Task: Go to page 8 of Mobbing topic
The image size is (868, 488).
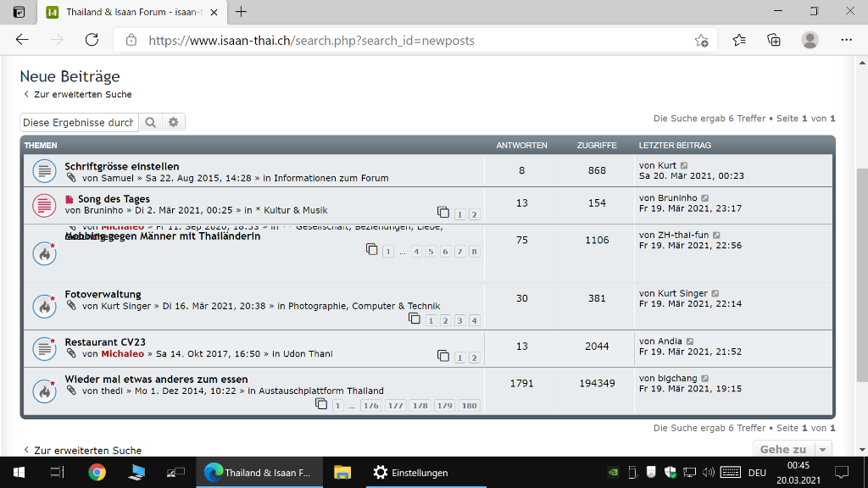Action: click(475, 252)
